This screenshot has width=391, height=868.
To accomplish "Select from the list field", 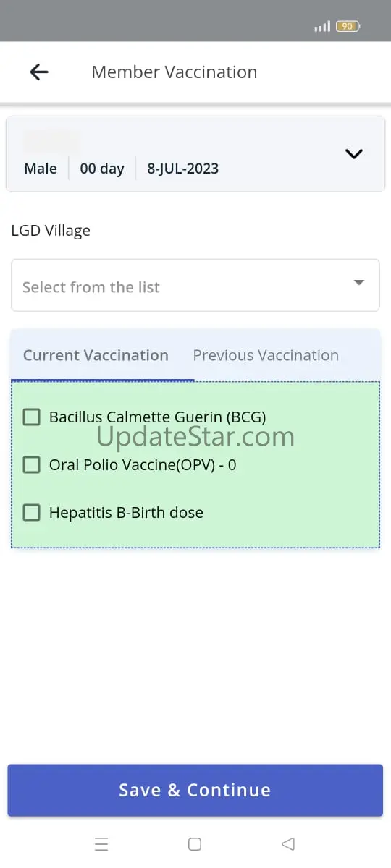I will [195, 286].
